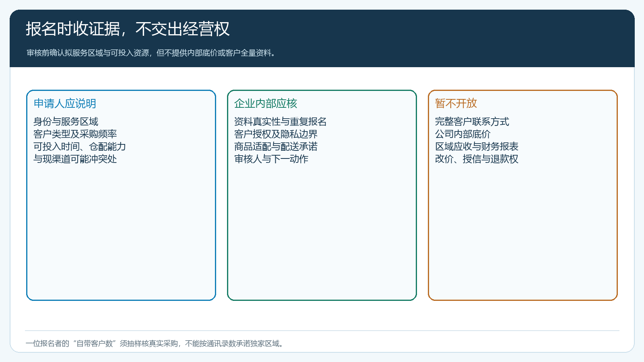Viewport: 644px width, 362px height.
Task: Click the line 客户授权及隐私边界
Action: (x=276, y=134)
